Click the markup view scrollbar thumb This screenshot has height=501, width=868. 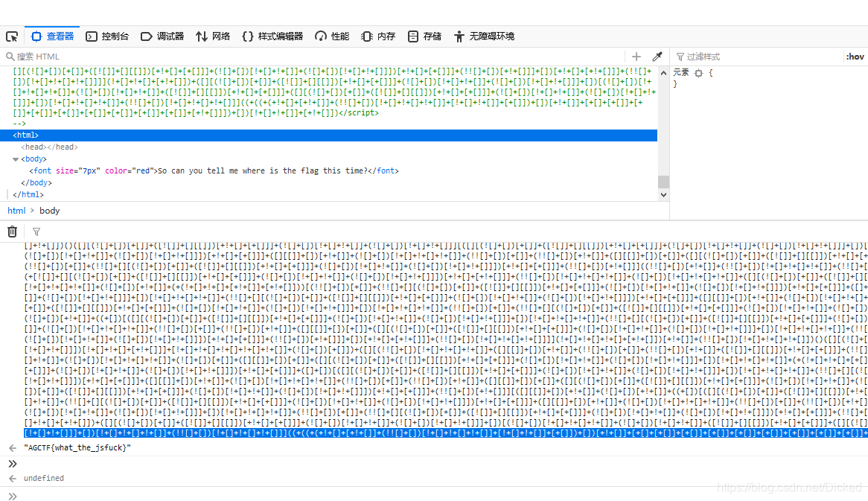(664, 182)
